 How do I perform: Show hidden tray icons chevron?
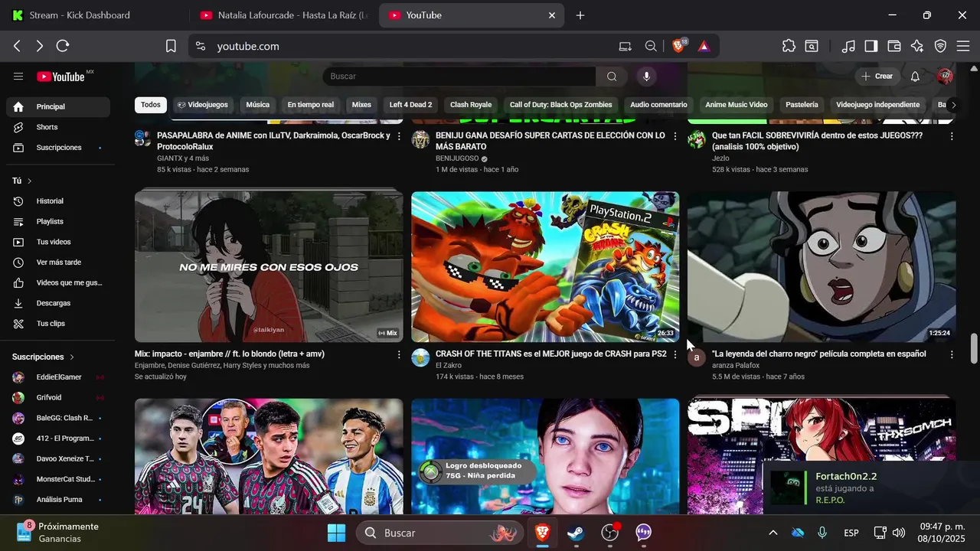tap(773, 533)
